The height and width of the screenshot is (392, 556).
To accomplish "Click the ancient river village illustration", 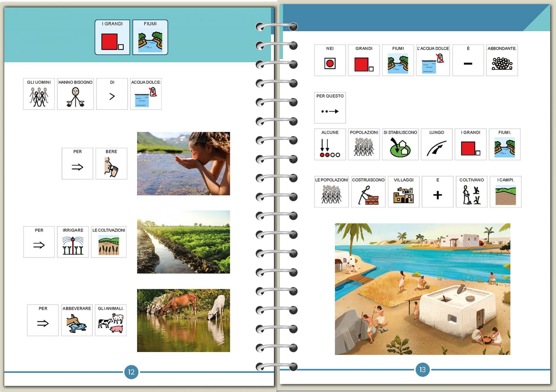I will (x=422, y=289).
